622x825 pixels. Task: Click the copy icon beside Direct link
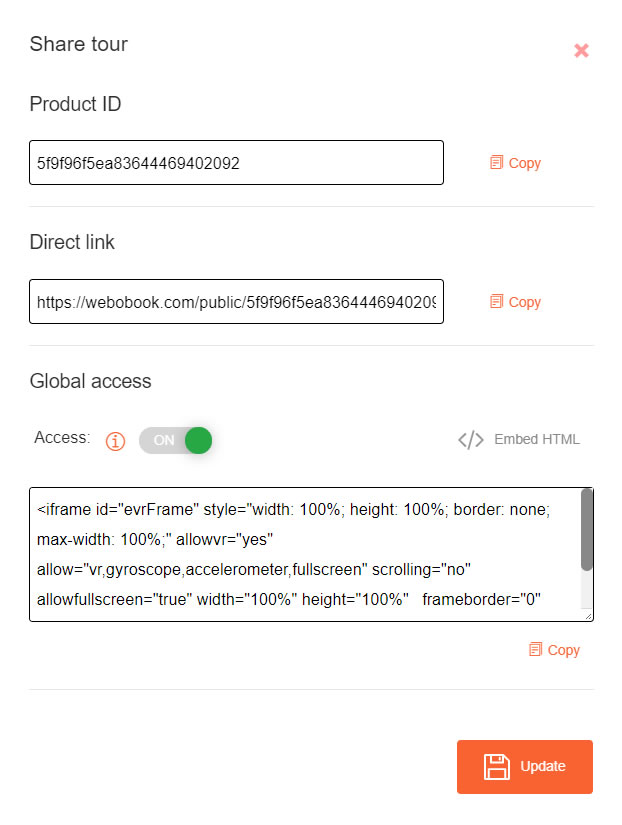coord(496,301)
